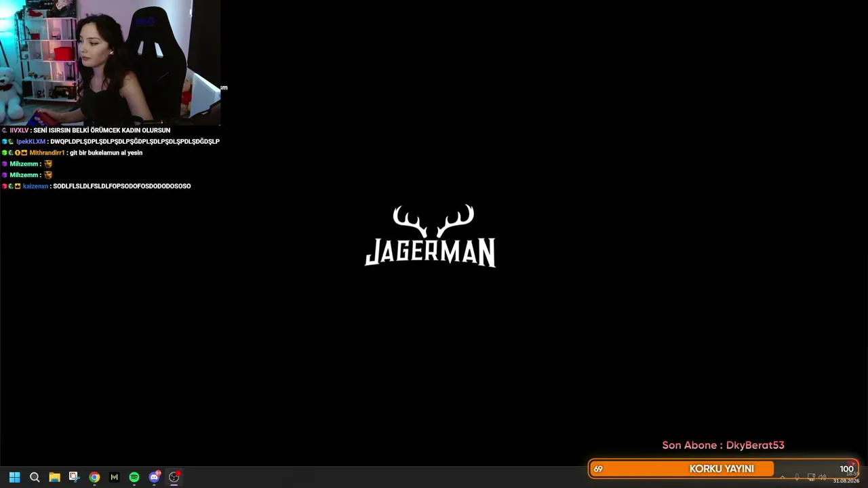Click message "SENİ ISIRSIN BELKİ ÖRÜMCEK KADIN OLURSUN"
Viewport: 868px width, 488px height.
pyautogui.click(x=102, y=130)
